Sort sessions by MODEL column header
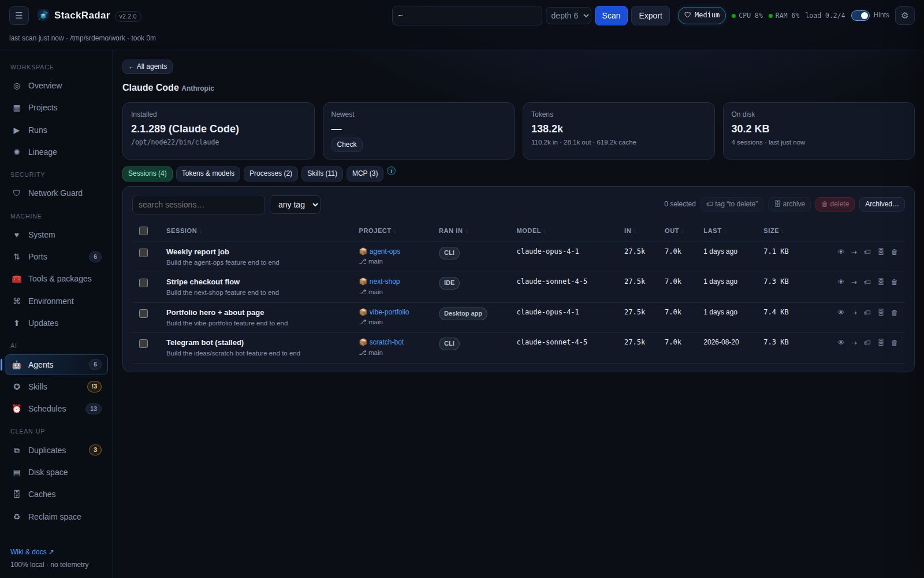Screen dimensions: 924x578 pyautogui.click(x=530, y=231)
